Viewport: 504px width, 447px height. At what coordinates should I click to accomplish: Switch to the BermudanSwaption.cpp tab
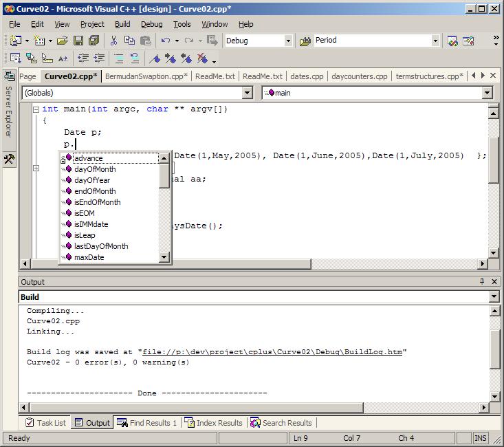pos(146,76)
